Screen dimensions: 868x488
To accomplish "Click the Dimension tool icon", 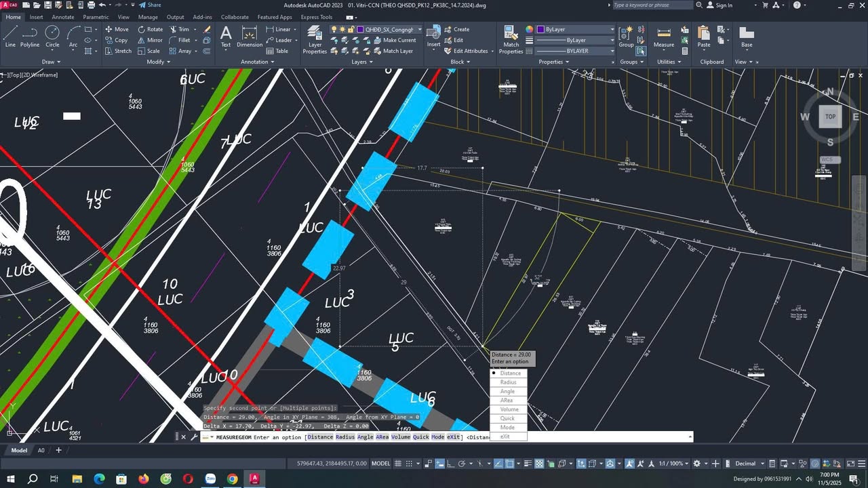I will coord(250,36).
